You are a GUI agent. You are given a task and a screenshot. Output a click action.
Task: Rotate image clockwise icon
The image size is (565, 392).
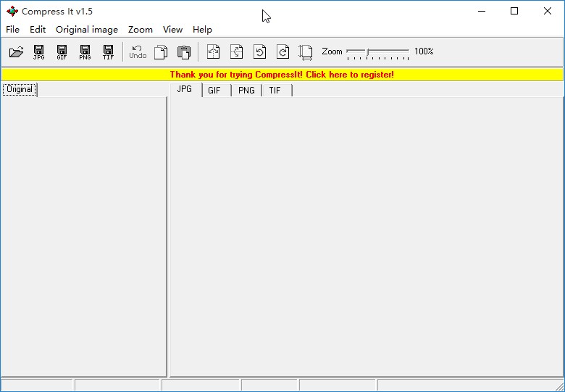[282, 51]
